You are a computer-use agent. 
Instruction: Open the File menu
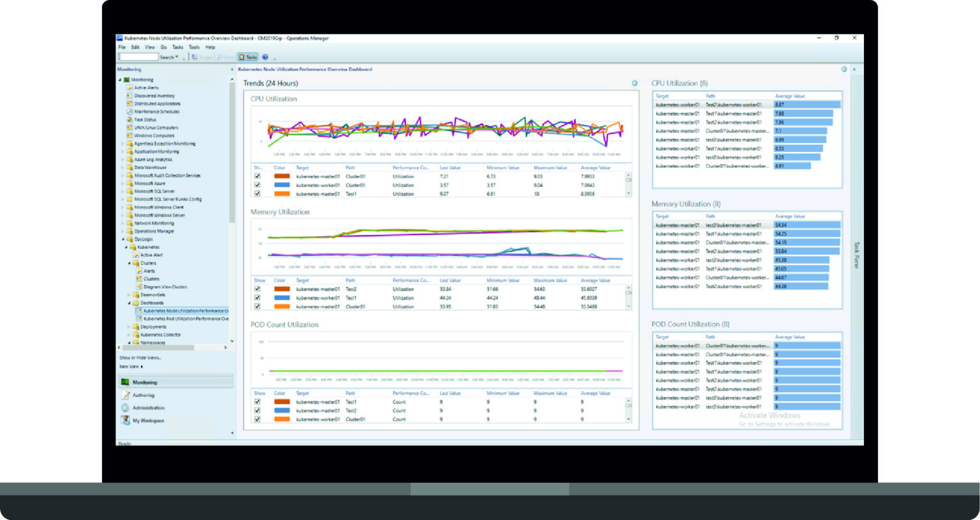pyautogui.click(x=121, y=47)
